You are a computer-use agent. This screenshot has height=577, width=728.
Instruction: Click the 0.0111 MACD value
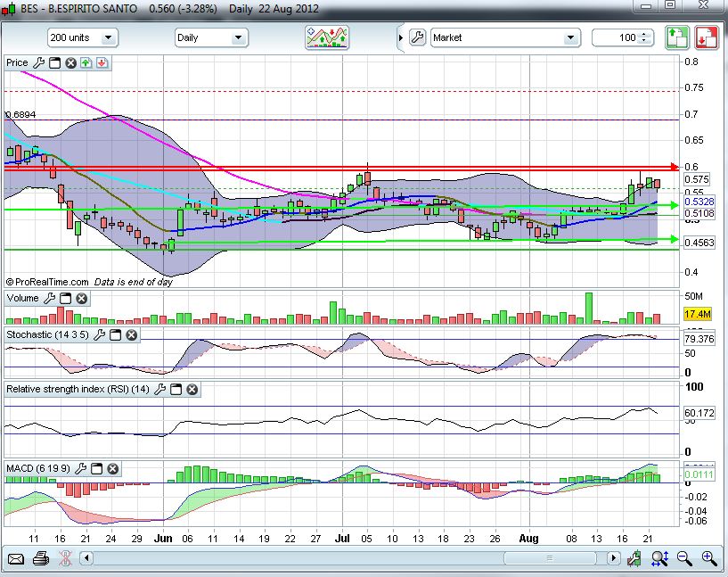click(x=699, y=474)
